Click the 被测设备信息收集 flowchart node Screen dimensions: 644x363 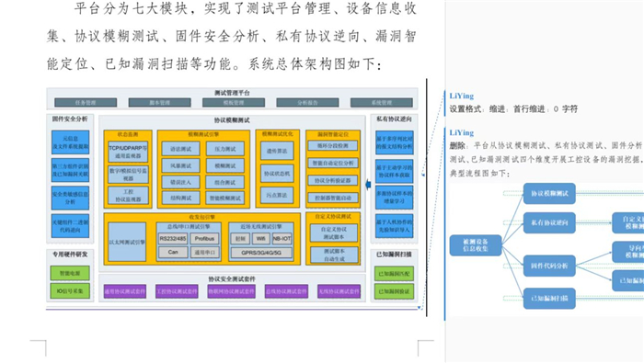[476, 245]
